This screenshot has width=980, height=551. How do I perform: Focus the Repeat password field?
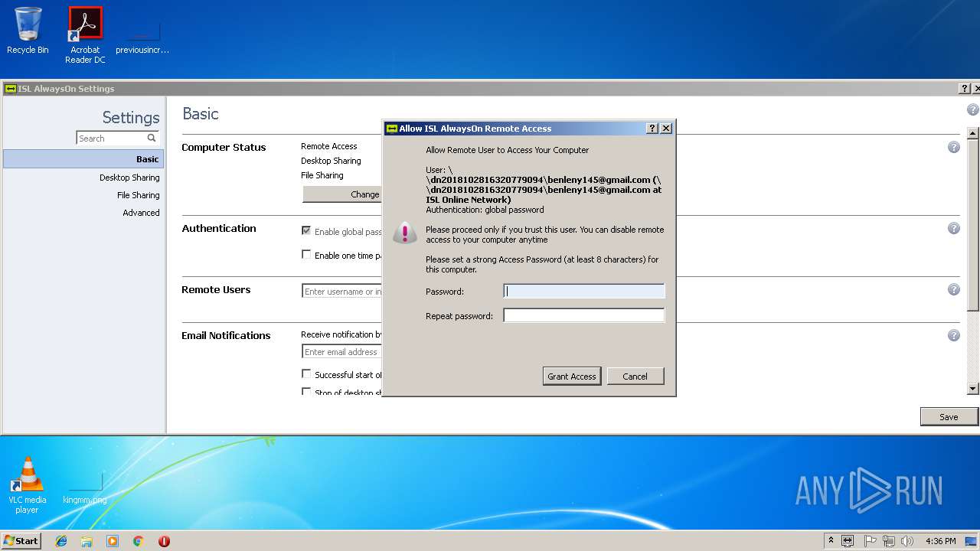(584, 315)
